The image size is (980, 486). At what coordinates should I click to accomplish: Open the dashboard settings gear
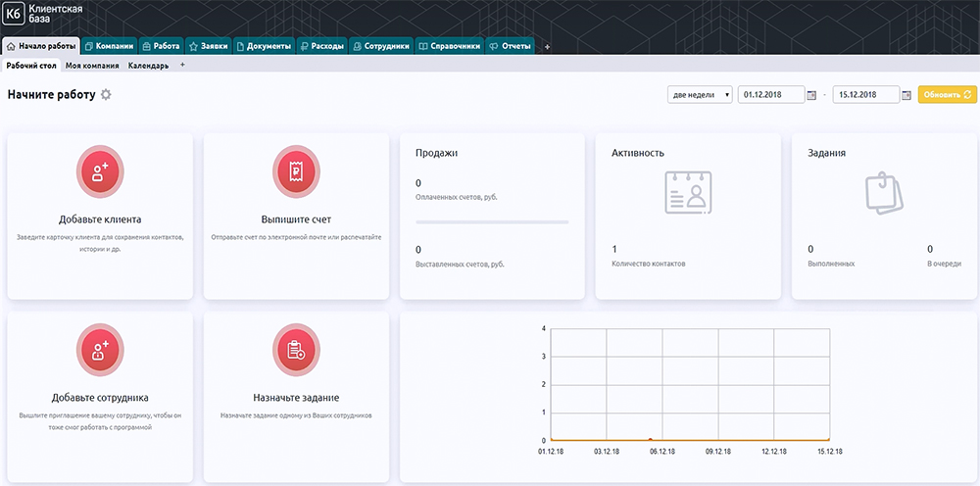click(106, 95)
